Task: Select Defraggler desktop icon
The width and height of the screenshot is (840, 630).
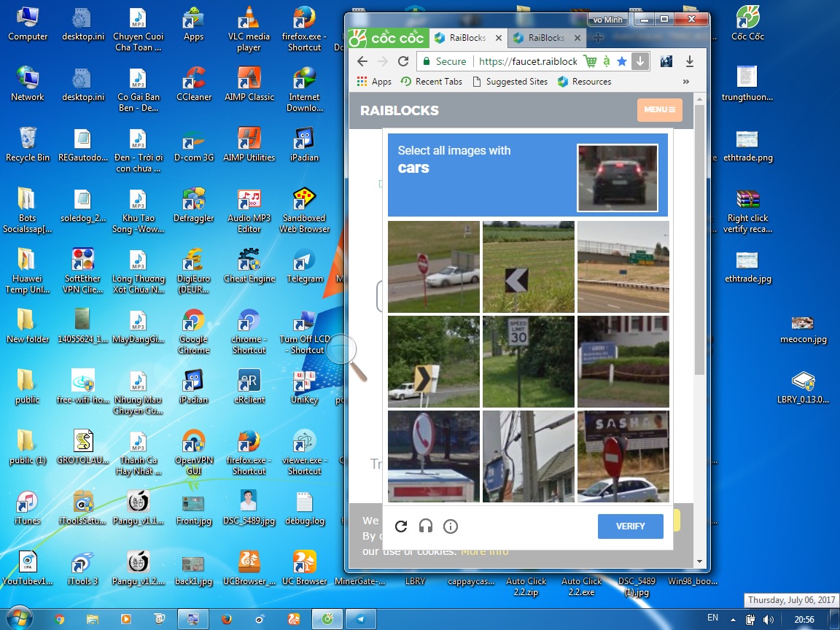Action: (194, 205)
